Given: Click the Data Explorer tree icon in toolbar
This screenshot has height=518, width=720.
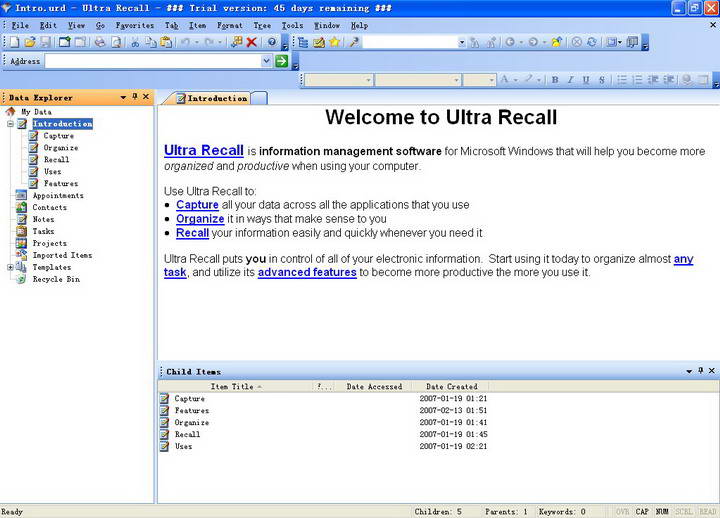Looking at the screenshot, I should click(303, 42).
